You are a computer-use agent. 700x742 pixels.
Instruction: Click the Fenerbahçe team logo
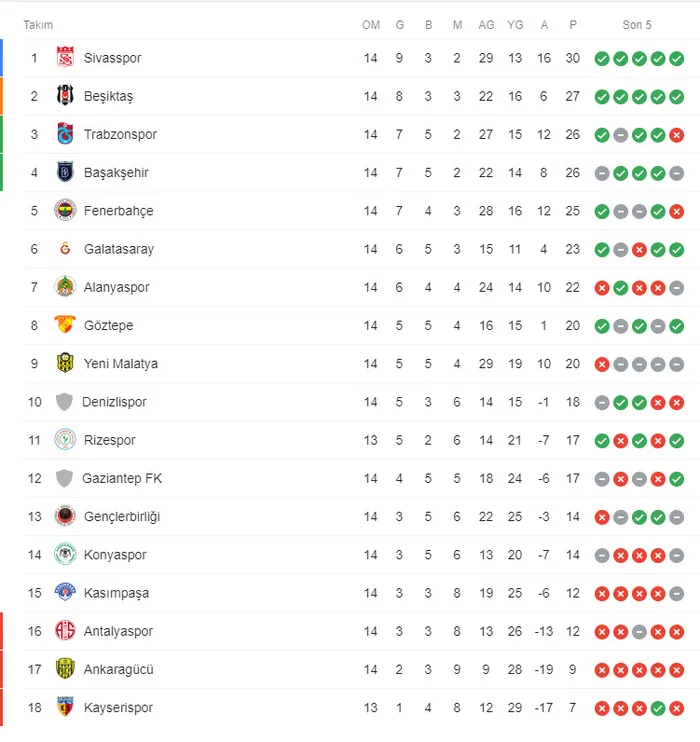click(65, 211)
